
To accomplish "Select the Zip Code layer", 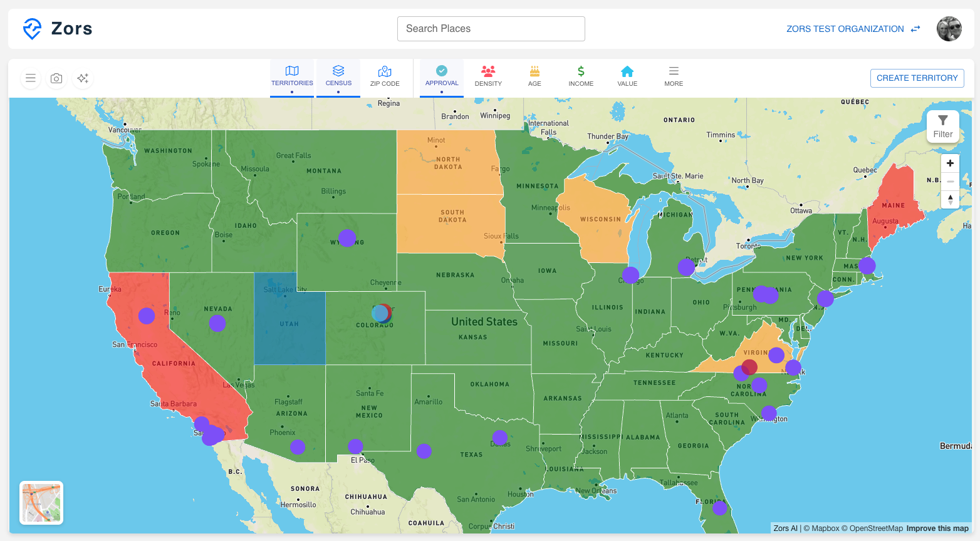I will click(x=385, y=76).
